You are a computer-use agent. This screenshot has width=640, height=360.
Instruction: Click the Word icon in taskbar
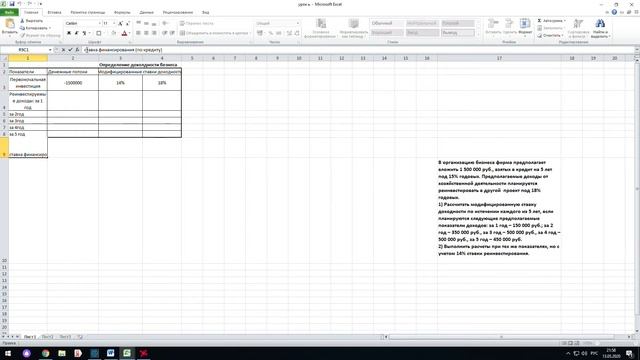[x=111, y=353]
